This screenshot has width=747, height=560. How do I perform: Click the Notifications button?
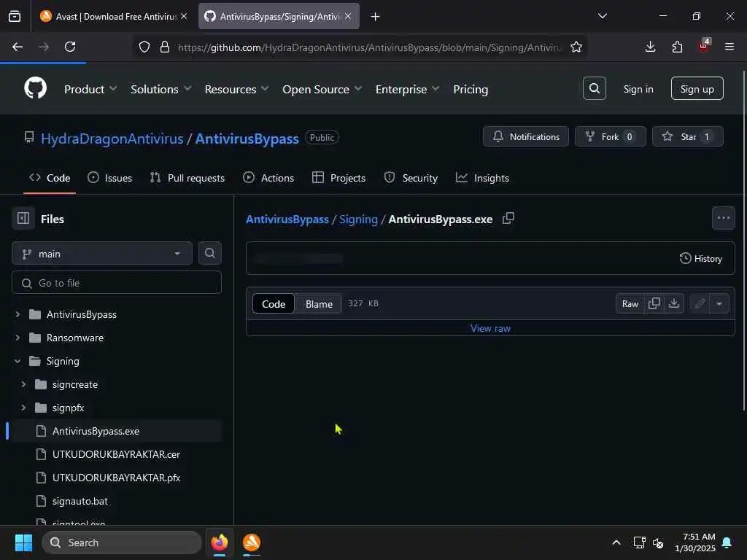tap(525, 136)
